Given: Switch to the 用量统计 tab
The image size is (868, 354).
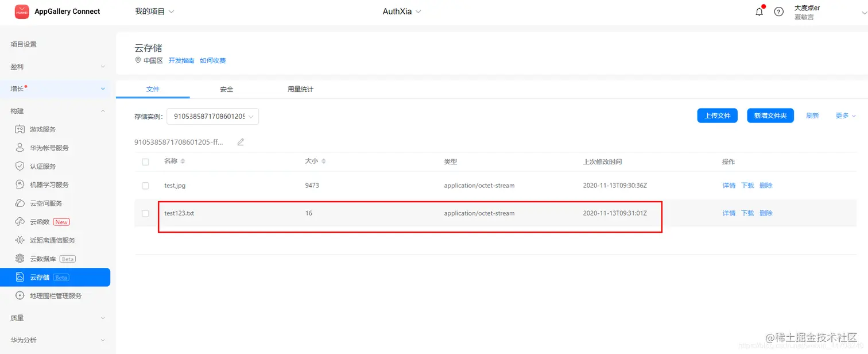Looking at the screenshot, I should pos(300,89).
